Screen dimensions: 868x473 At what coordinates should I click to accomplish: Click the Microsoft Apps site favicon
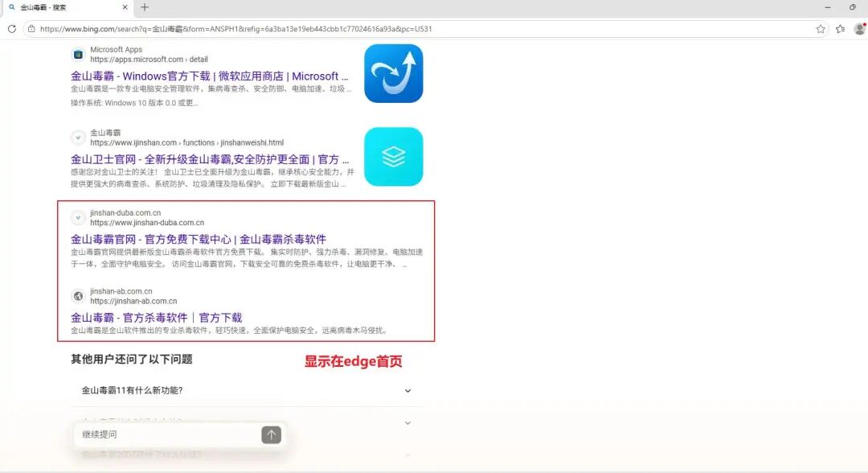pos(78,54)
